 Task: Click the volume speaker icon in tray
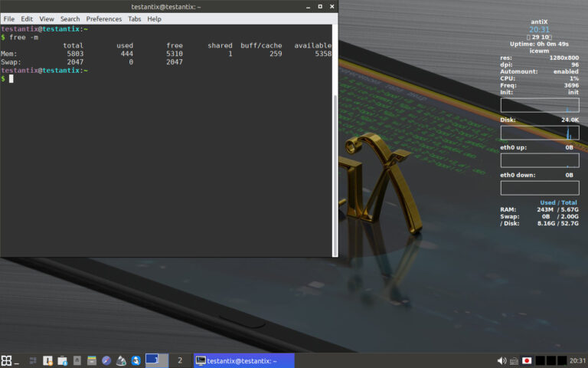click(502, 360)
